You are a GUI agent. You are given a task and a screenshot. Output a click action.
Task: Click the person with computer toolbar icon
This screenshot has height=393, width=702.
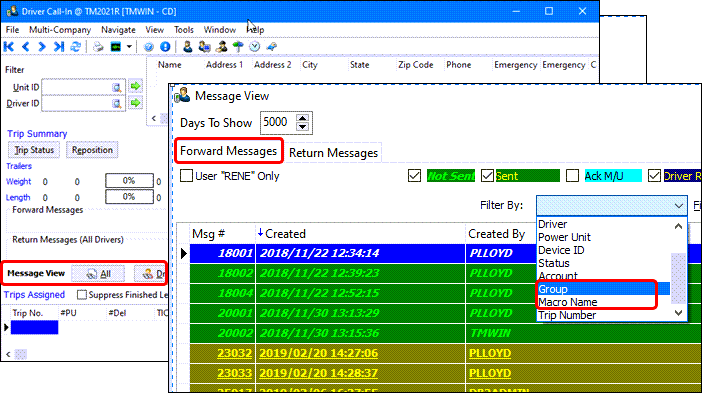tap(205, 47)
